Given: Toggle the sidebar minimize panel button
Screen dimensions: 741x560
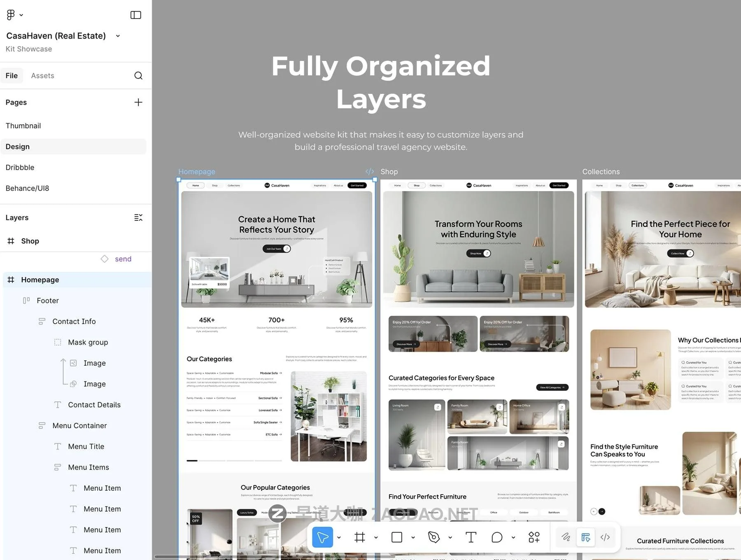Looking at the screenshot, I should [x=136, y=15].
